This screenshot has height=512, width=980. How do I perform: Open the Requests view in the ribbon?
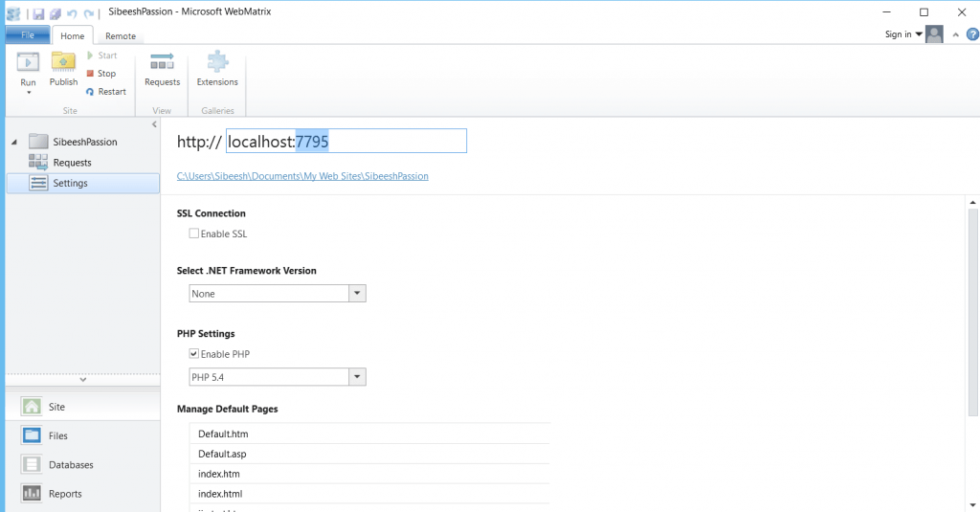point(162,70)
